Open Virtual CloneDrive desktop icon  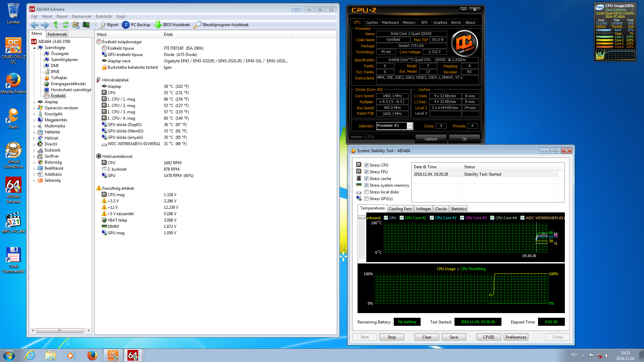coord(13,155)
